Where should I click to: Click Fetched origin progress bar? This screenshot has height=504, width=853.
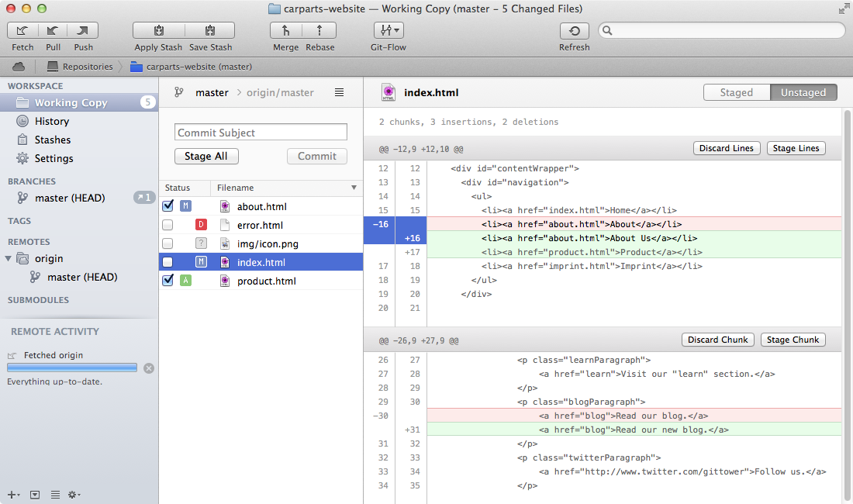pyautogui.click(x=72, y=368)
